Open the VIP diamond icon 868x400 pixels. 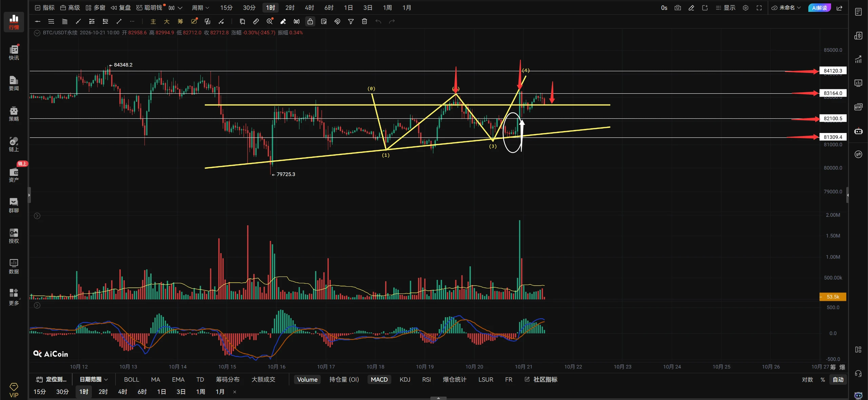14,390
